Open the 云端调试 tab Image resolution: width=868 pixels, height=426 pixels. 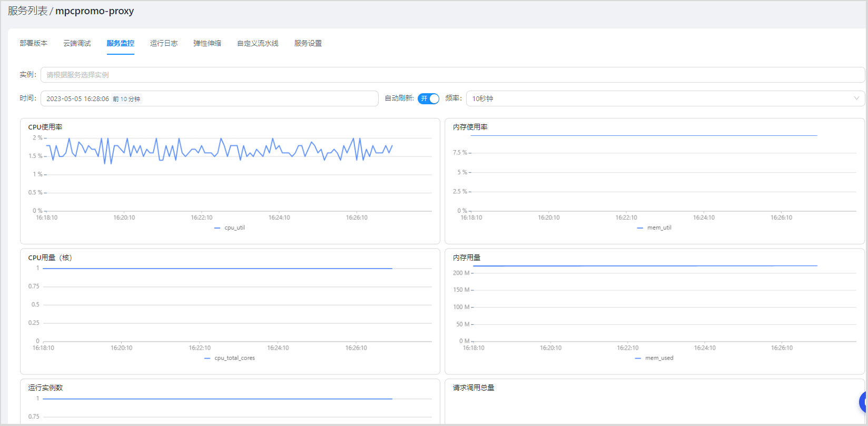click(77, 43)
